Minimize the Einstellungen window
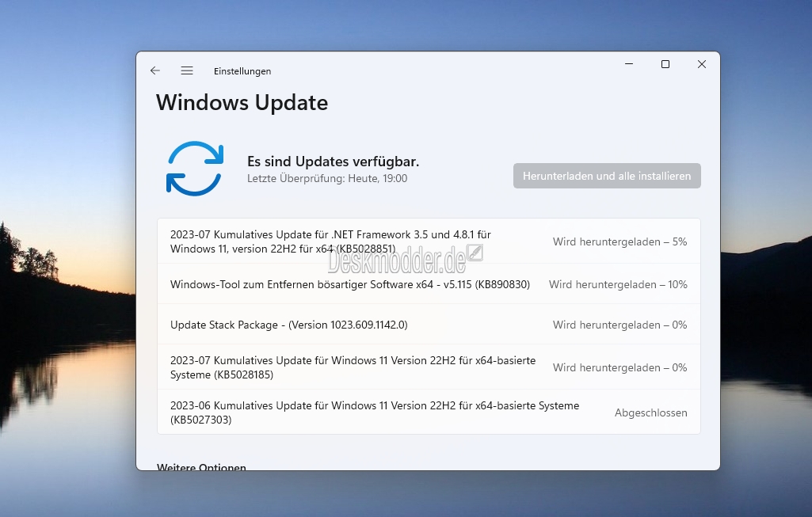The height and width of the screenshot is (517, 812). tap(629, 64)
